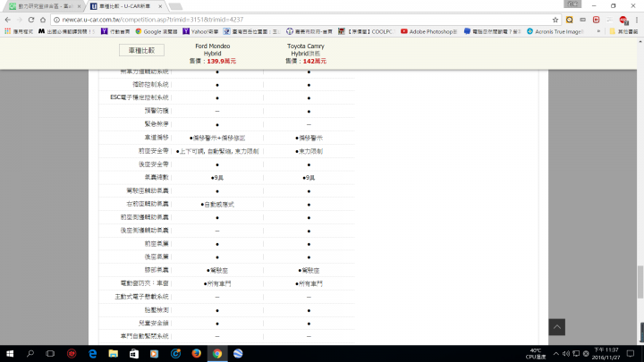The image size is (644, 362).
Task: Click the 142萬元 price
Action: click(315, 61)
